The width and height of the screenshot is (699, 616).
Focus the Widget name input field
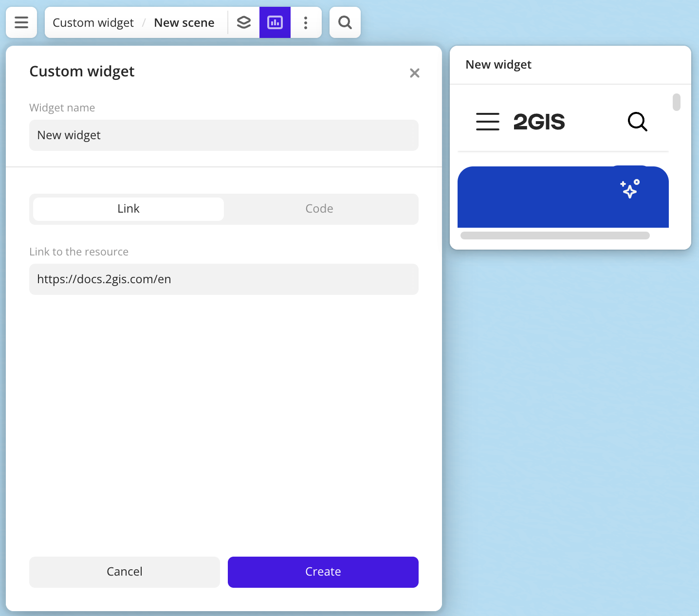click(x=224, y=135)
